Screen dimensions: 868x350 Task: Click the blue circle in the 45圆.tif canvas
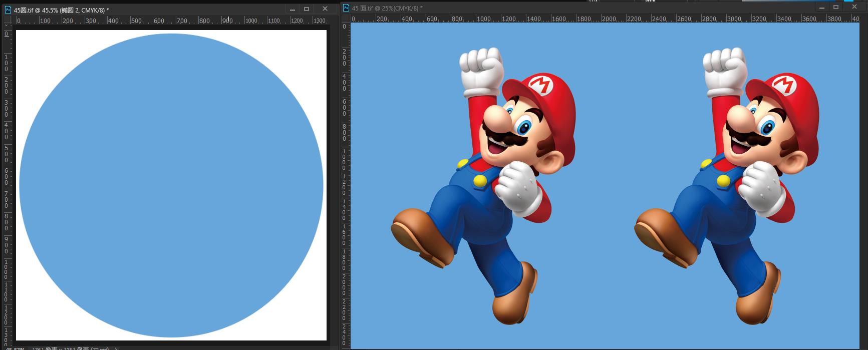pos(171,185)
